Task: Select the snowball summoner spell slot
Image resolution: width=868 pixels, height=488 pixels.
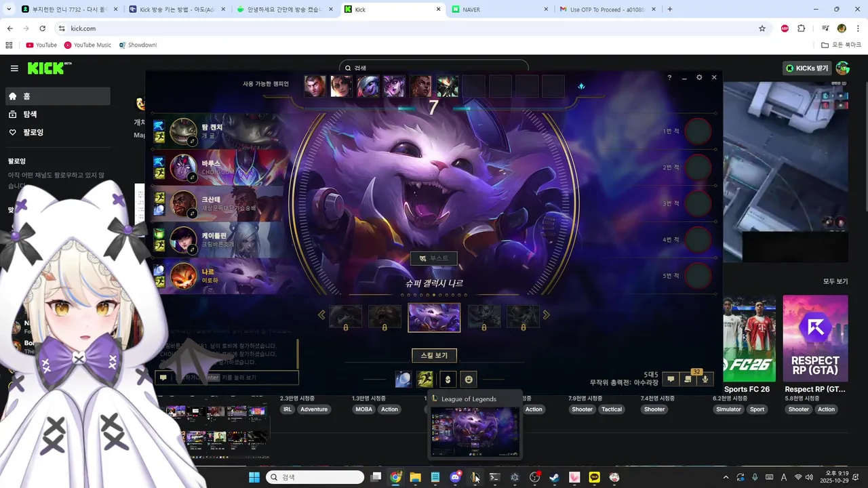Action: pyautogui.click(x=403, y=380)
